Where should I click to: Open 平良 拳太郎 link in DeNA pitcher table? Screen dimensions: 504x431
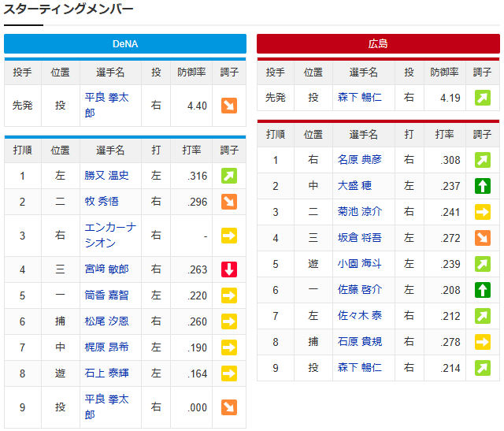pyautogui.click(x=107, y=105)
